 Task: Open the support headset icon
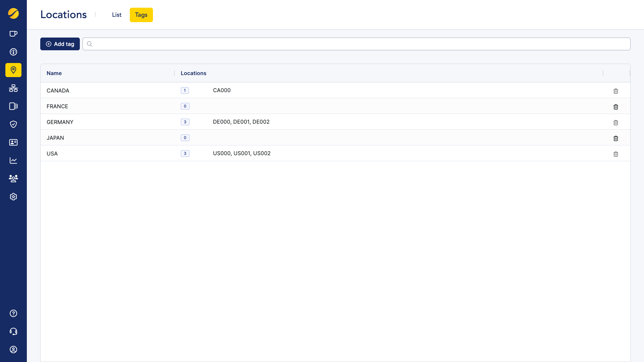13,331
